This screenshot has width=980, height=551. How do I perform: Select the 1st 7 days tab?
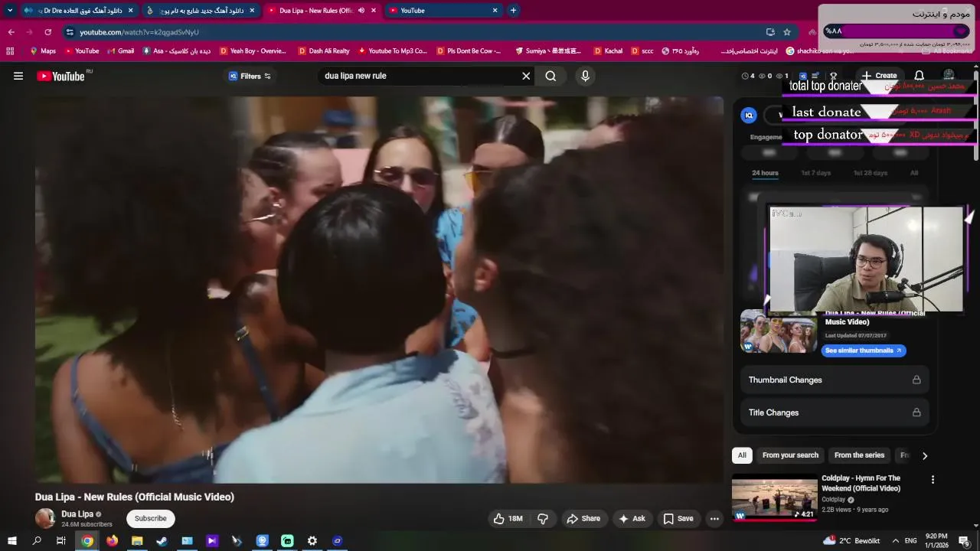tap(815, 173)
